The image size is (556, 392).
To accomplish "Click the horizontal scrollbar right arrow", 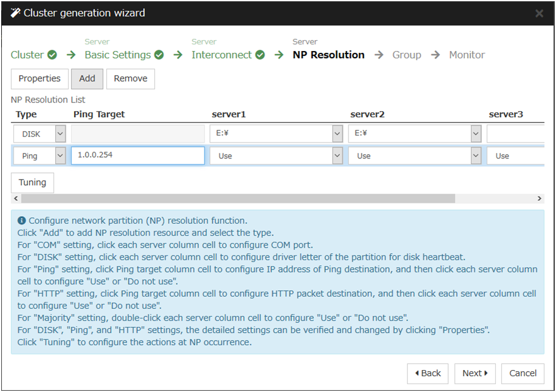I will [x=539, y=198].
